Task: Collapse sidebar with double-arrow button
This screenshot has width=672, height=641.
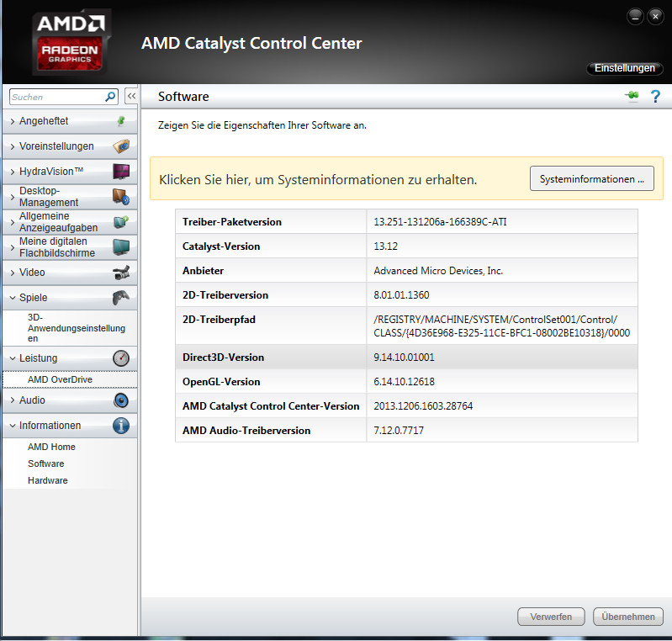Action: [x=131, y=96]
